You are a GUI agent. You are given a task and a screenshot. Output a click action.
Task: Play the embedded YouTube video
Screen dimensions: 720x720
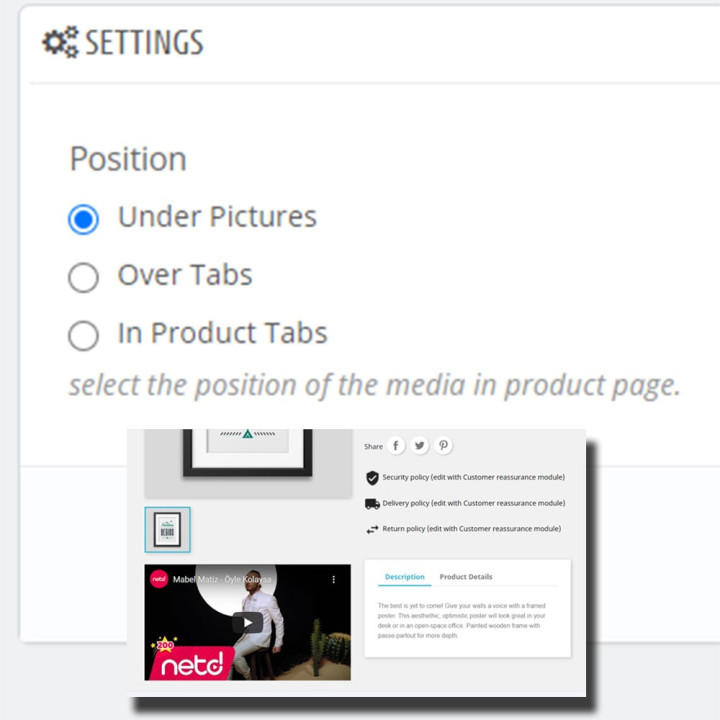pos(248,623)
